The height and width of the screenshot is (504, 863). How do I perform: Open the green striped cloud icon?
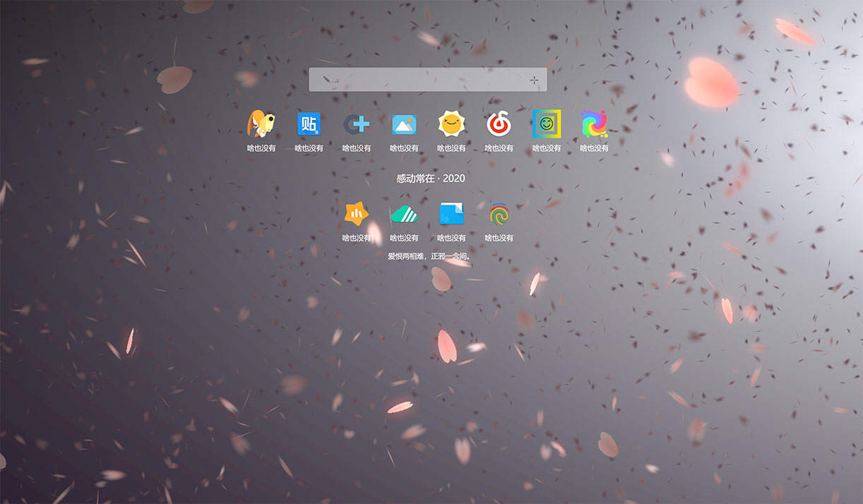click(x=404, y=214)
